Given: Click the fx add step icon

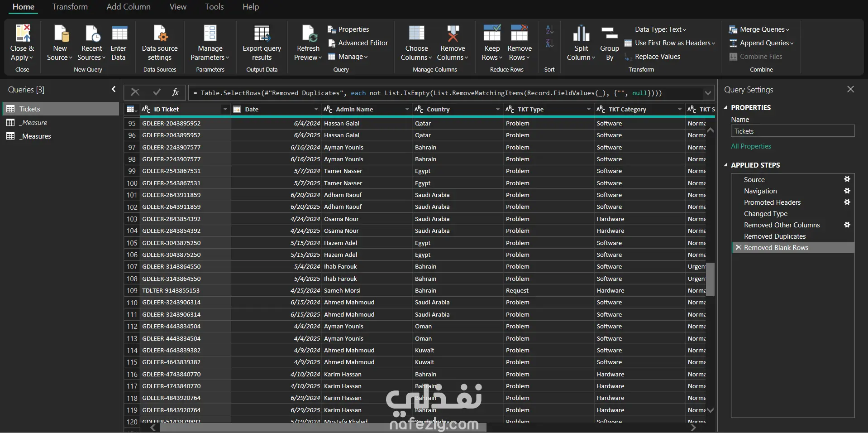Looking at the screenshot, I should 176,92.
